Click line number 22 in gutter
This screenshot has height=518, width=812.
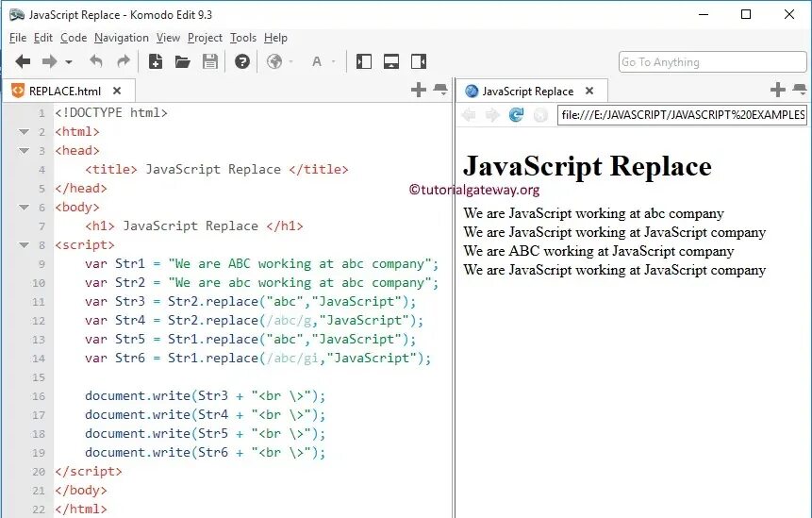pyautogui.click(x=39, y=510)
